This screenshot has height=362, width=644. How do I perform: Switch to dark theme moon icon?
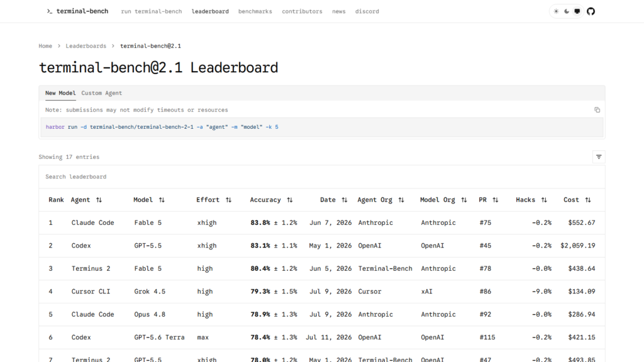567,11
